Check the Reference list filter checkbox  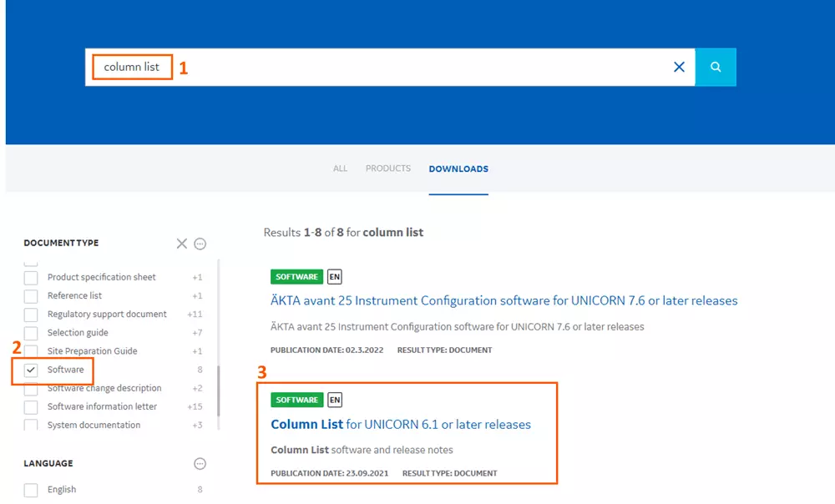click(x=31, y=296)
